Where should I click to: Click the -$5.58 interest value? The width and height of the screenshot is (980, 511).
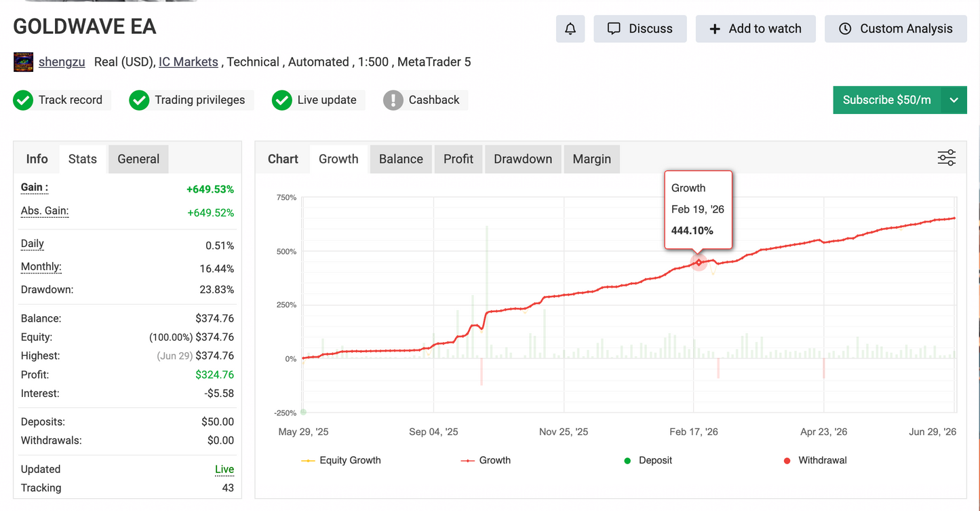[219, 394]
